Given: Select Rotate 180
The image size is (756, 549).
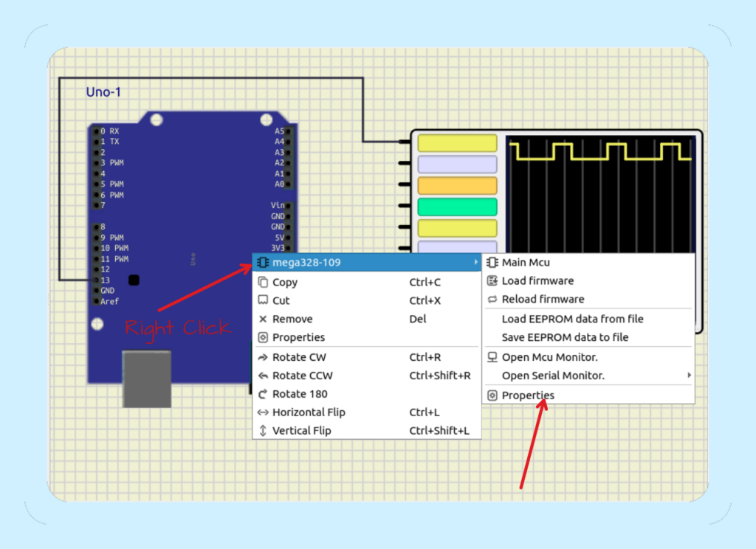Looking at the screenshot, I should point(367,394).
